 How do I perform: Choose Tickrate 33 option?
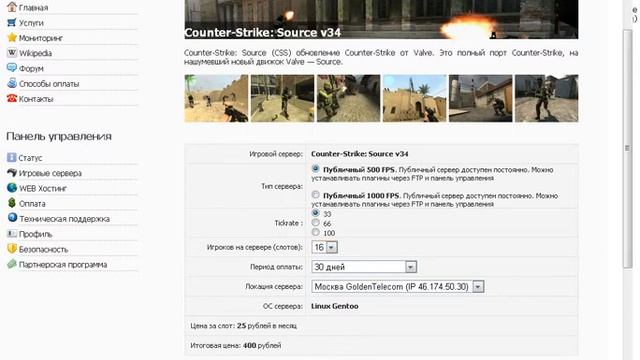click(315, 213)
